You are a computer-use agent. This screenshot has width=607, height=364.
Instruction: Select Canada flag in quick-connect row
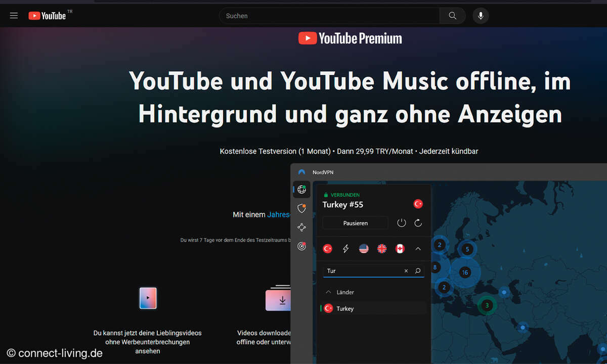(x=400, y=249)
